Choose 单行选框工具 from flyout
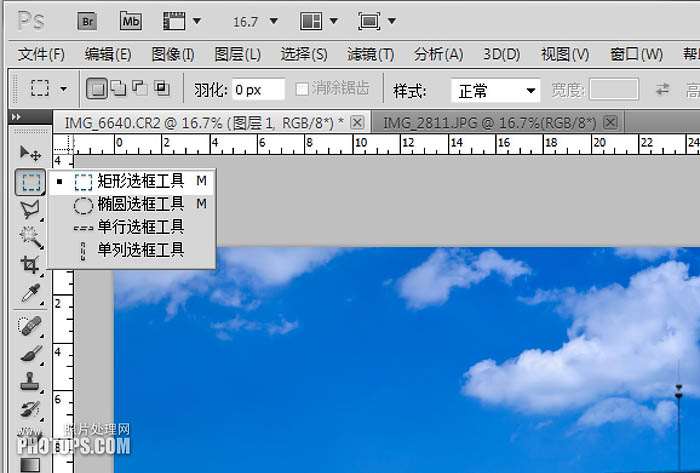This screenshot has width=700, height=473. pos(132,227)
